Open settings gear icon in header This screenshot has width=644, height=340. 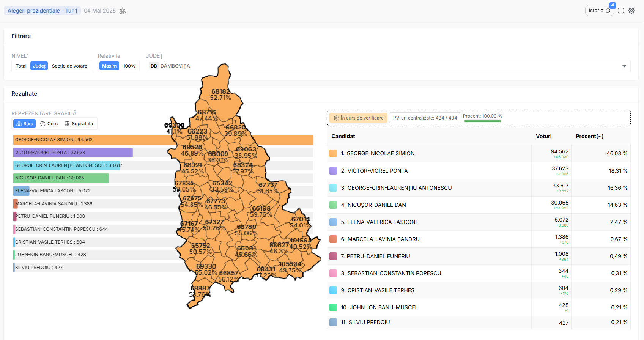(631, 11)
